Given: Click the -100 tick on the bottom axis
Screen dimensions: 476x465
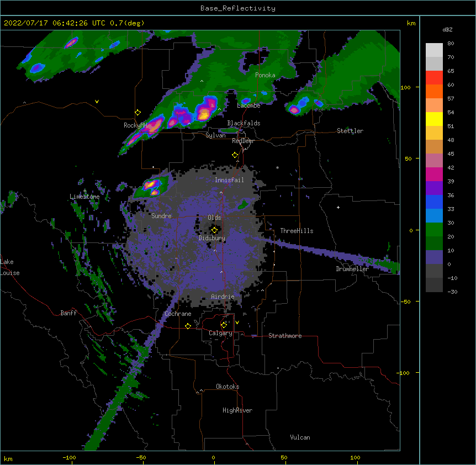Looking at the screenshot, I should 69,458.
